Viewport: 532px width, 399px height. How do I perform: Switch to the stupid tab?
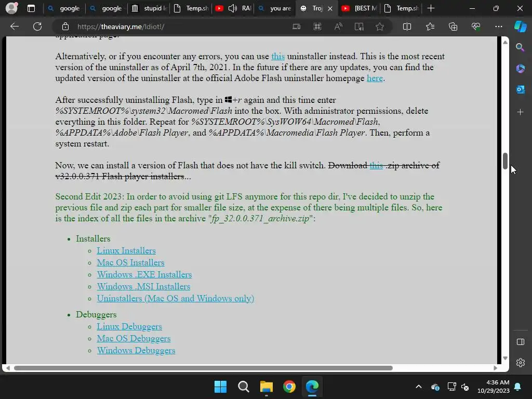click(x=149, y=8)
